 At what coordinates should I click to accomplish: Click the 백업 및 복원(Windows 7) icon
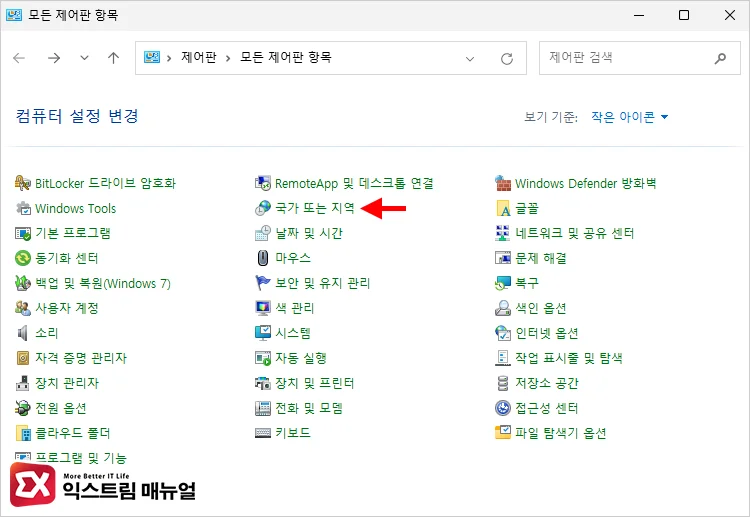[x=22, y=283]
